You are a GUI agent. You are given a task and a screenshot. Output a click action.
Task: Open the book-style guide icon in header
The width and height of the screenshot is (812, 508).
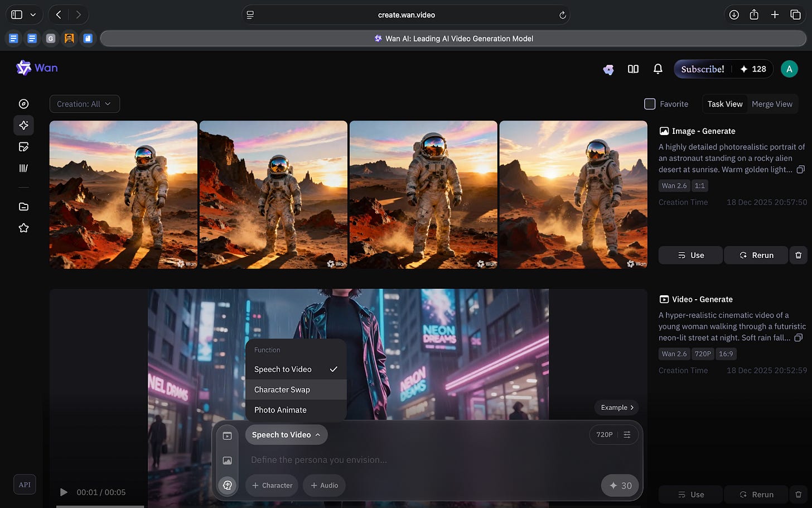pos(633,69)
